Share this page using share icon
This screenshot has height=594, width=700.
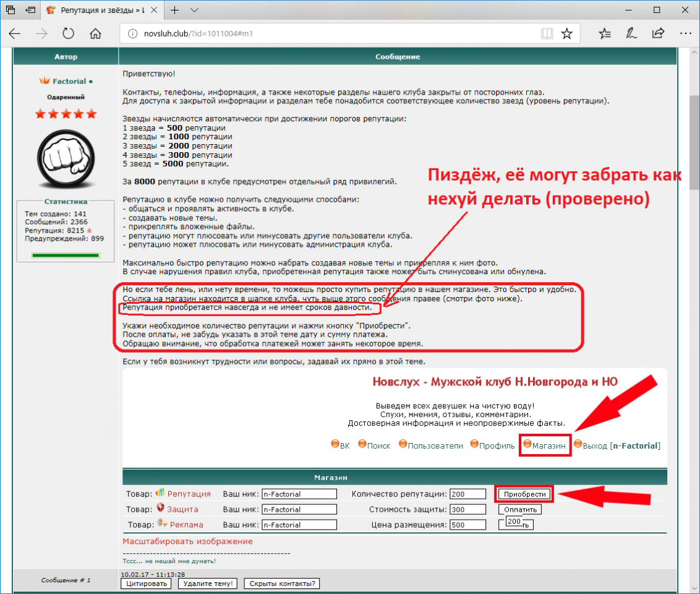coord(658,33)
